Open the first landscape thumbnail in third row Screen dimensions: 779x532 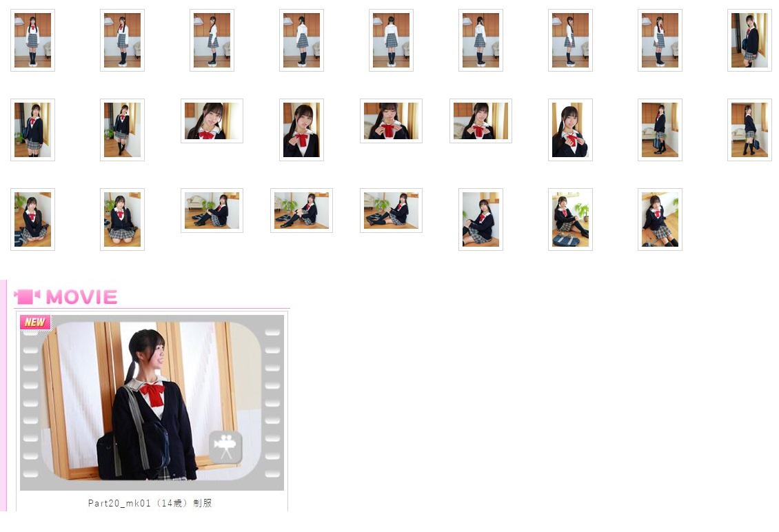pyautogui.click(x=212, y=210)
